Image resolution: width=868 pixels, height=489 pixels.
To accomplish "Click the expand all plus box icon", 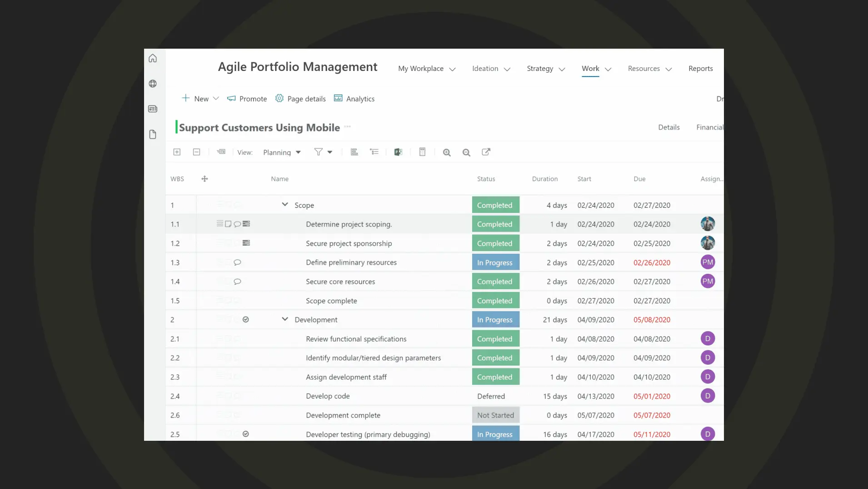I will pos(177,152).
